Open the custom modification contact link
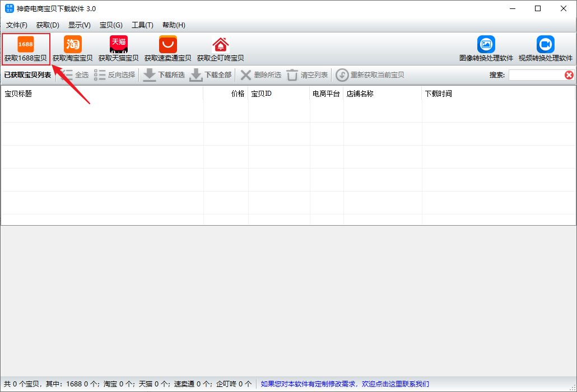Screen dimensions: 577x392 345,384
